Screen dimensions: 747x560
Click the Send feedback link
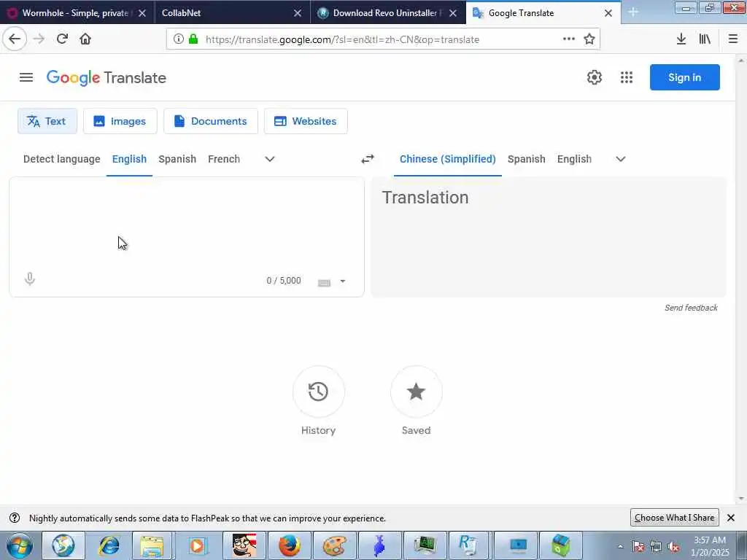[x=691, y=308]
